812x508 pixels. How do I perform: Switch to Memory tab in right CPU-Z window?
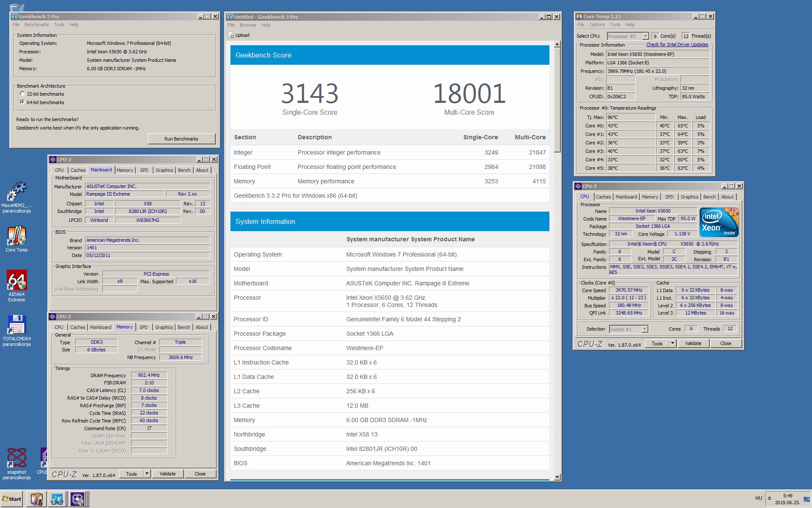tap(650, 197)
